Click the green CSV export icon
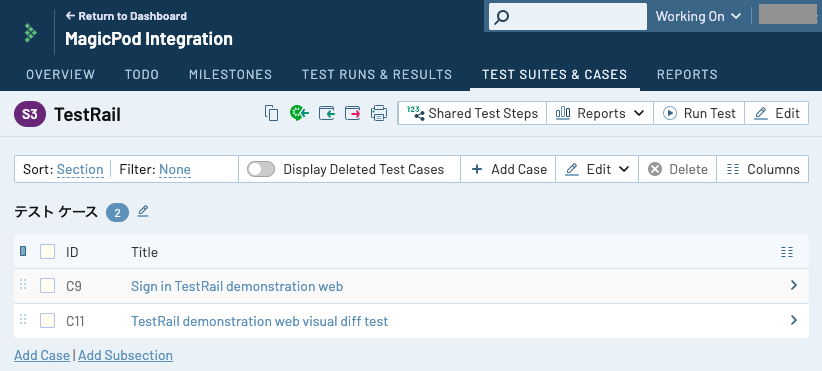822x371 pixels. point(299,113)
